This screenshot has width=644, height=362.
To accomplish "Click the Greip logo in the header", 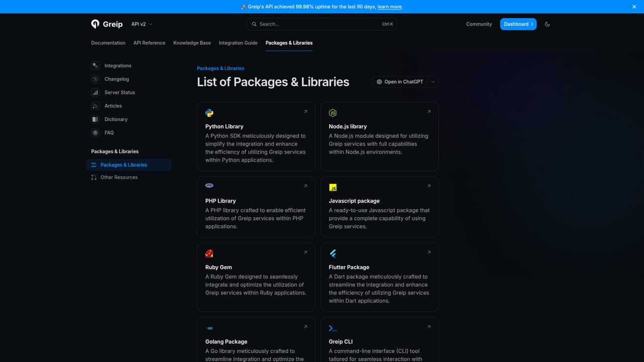I will pos(107,24).
